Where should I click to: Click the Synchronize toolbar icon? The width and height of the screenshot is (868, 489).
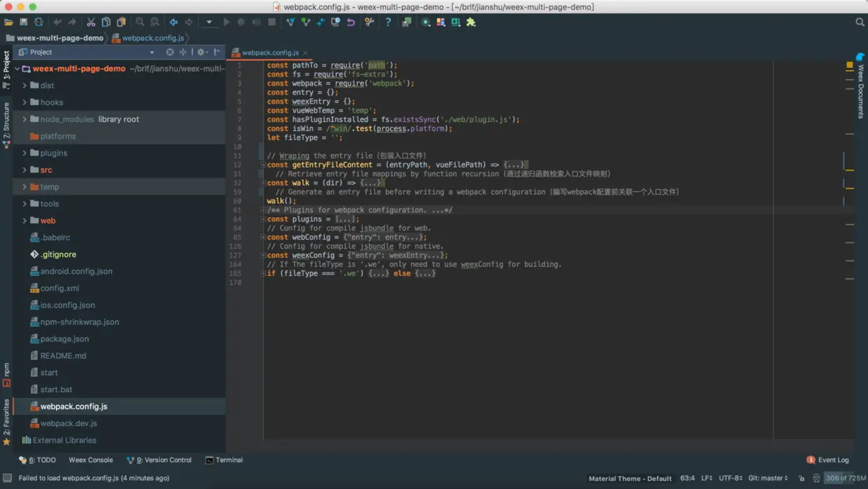[x=38, y=22]
